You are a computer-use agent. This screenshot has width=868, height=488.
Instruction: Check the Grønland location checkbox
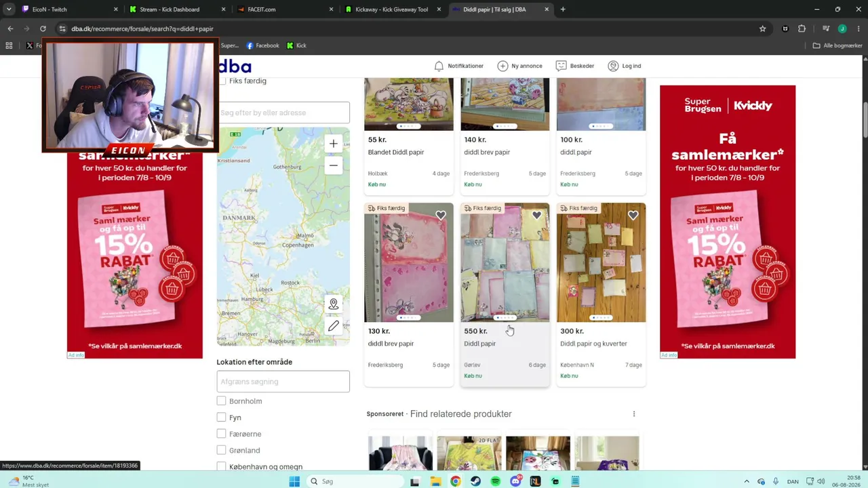tap(221, 450)
